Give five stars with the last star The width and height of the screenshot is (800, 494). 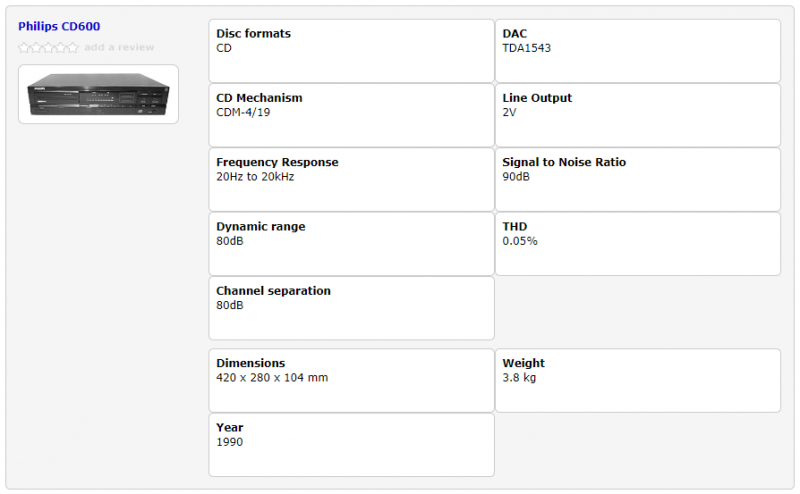(x=72, y=47)
